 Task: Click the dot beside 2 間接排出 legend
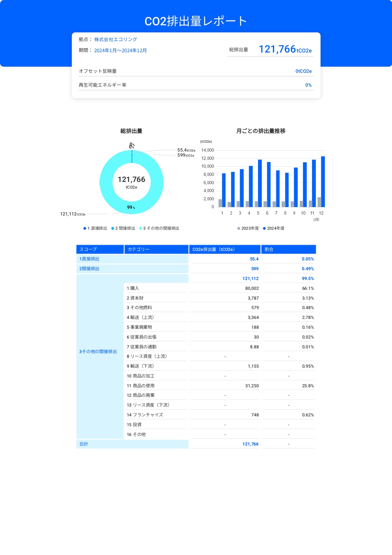tap(113, 228)
